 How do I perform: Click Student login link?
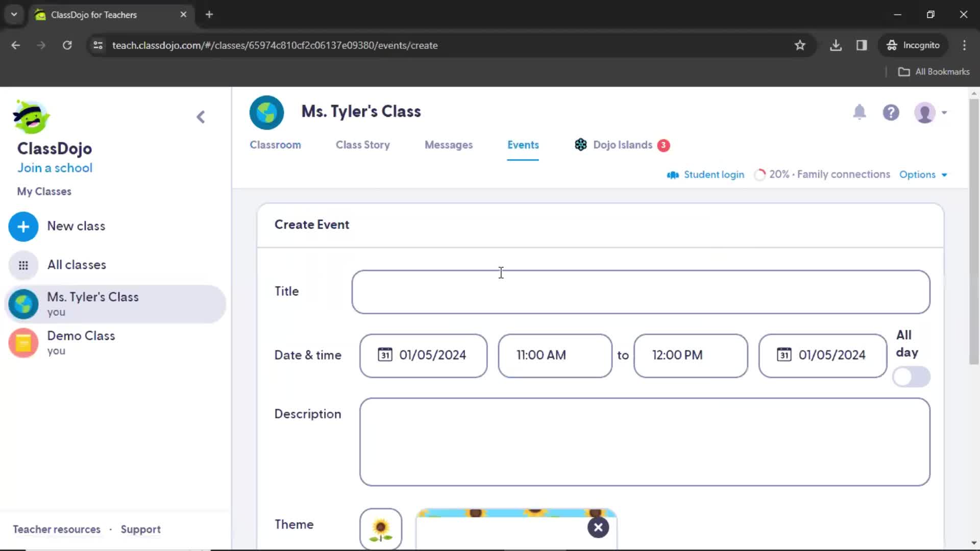[x=705, y=174]
